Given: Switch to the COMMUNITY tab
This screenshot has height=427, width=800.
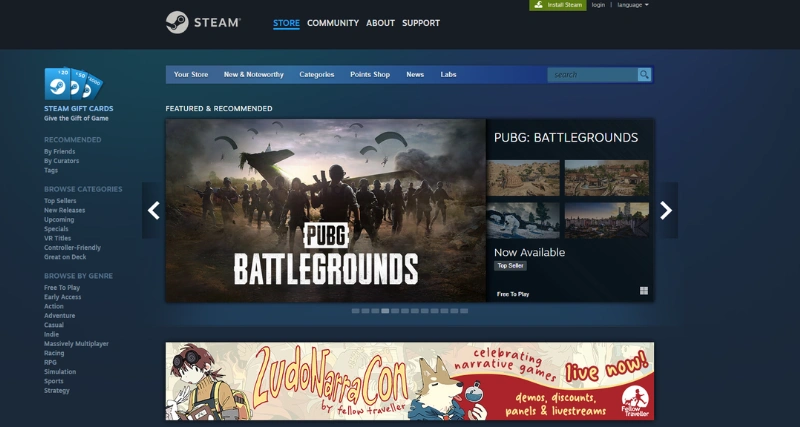Looking at the screenshot, I should click(333, 23).
